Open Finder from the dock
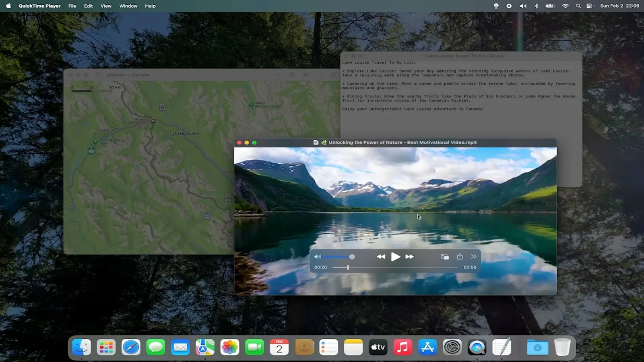This screenshot has height=362, width=644. click(82, 347)
